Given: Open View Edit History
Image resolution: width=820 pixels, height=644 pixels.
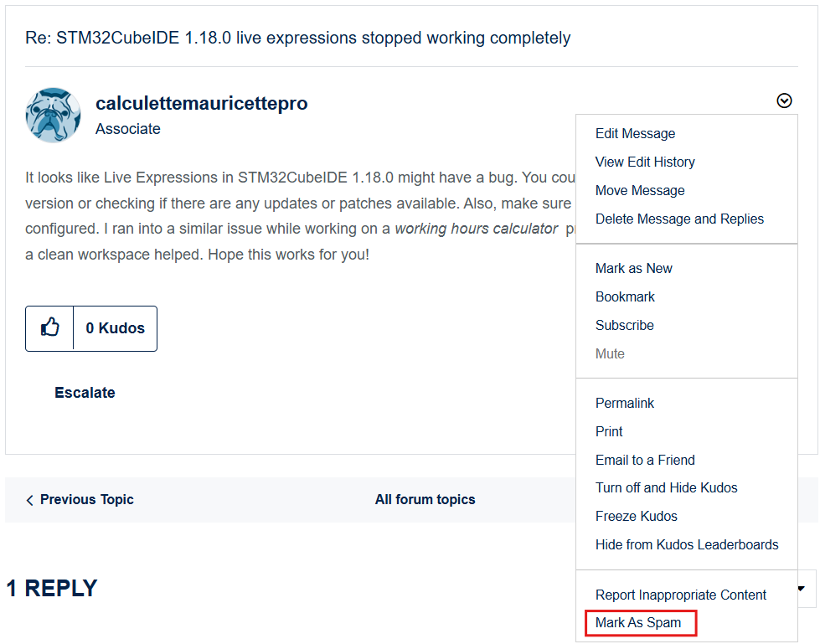Looking at the screenshot, I should tap(645, 162).
